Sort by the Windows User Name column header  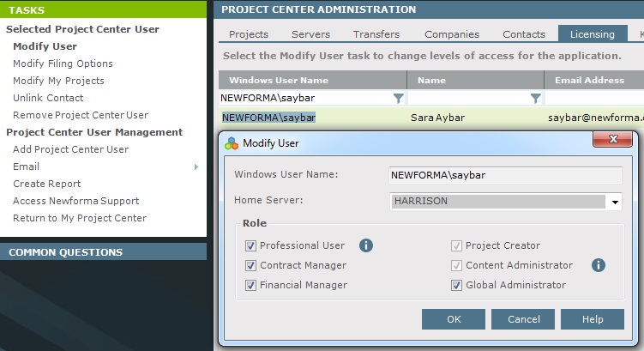point(312,80)
